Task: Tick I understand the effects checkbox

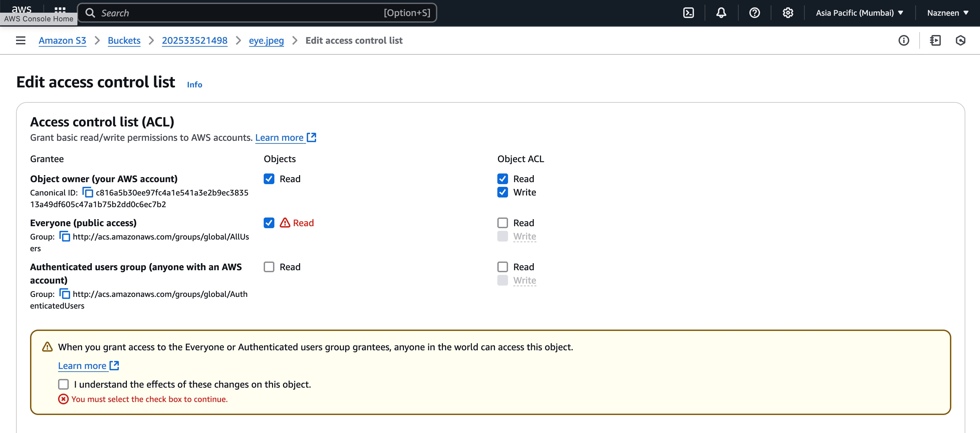Action: tap(63, 384)
